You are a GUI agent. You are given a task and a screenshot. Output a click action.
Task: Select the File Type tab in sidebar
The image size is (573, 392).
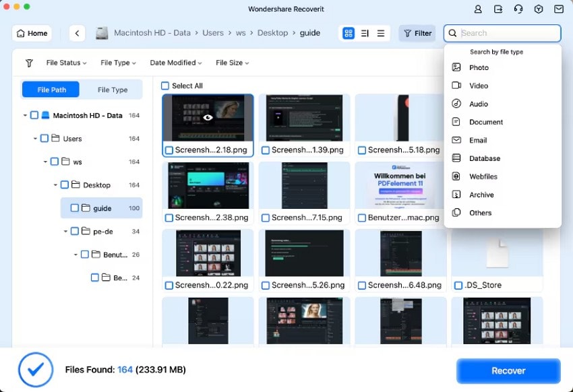pos(113,90)
